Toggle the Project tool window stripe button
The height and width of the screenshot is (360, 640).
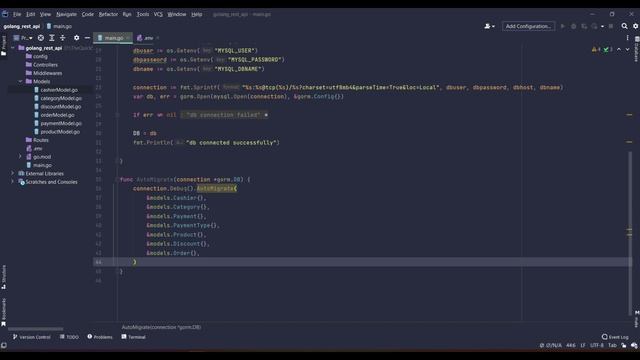[4, 46]
